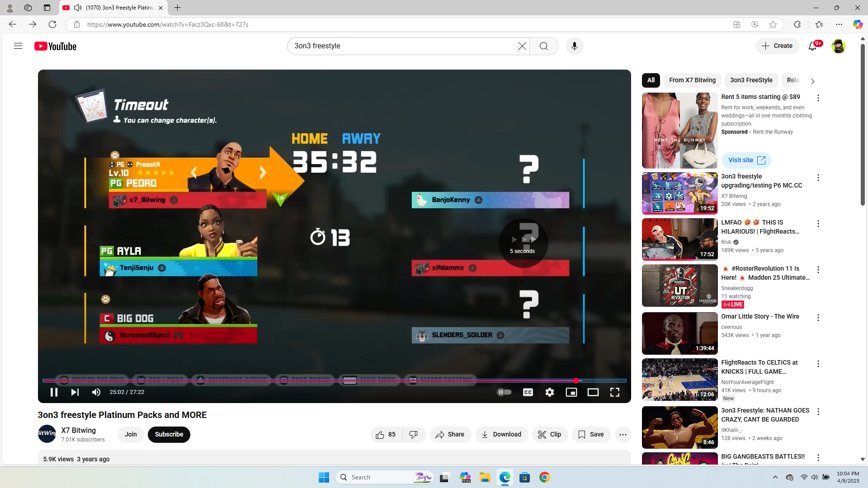Open video player settings gear
Viewport: 868px width, 488px height.
pyautogui.click(x=550, y=392)
